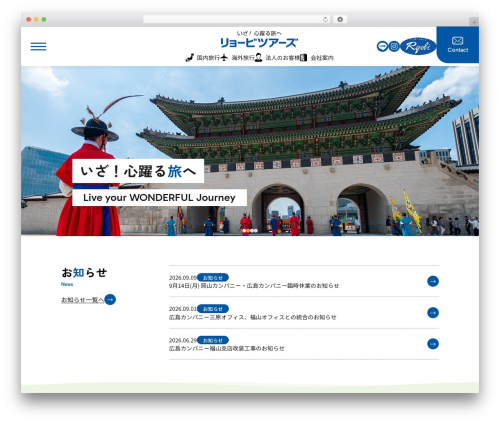Click お知らせ tag on 2026.09.01 row

click(213, 309)
